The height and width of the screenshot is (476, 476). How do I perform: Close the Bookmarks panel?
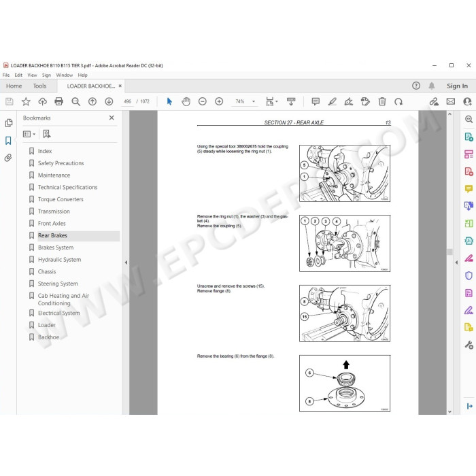point(112,118)
